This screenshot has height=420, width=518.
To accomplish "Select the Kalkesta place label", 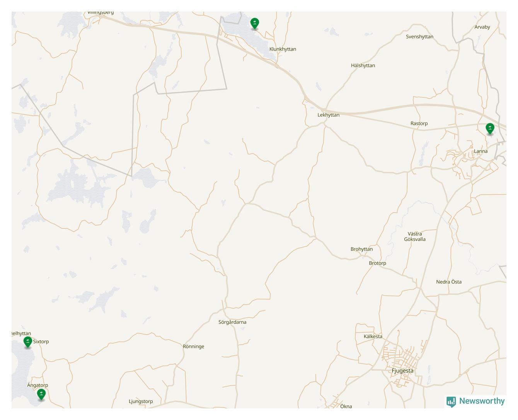I will tap(373, 336).
